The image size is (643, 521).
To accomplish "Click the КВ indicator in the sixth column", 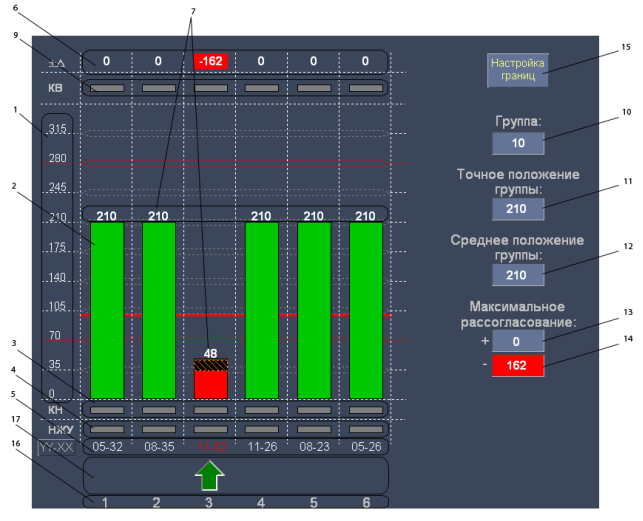I will (x=366, y=88).
